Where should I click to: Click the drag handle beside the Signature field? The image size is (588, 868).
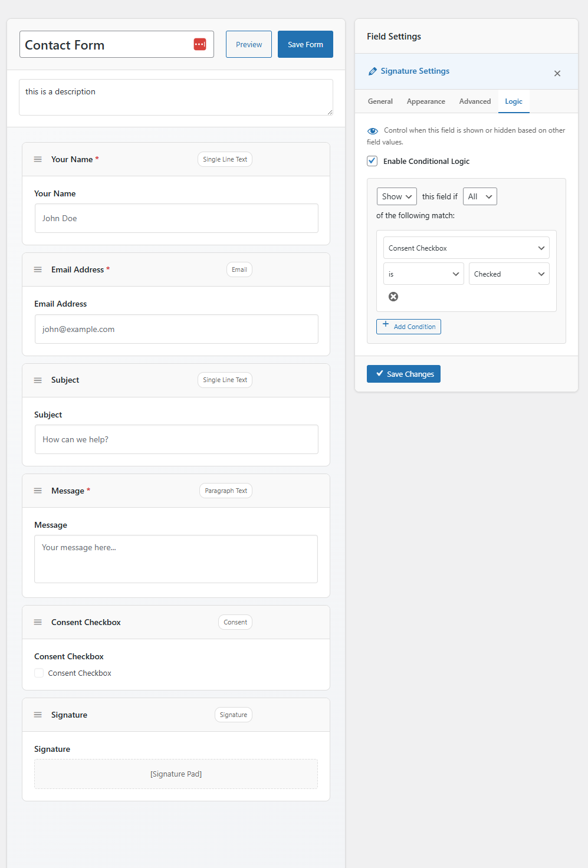pos(38,715)
